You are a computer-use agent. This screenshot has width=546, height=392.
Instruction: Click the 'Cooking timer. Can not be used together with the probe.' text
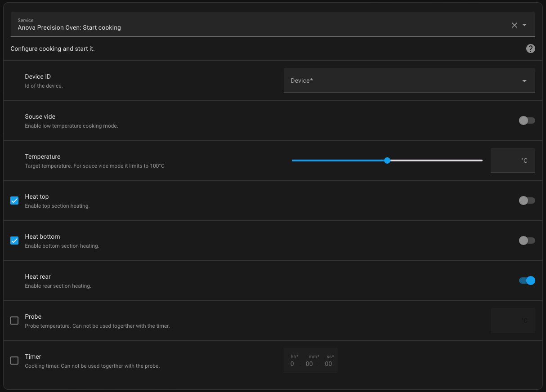92,366
